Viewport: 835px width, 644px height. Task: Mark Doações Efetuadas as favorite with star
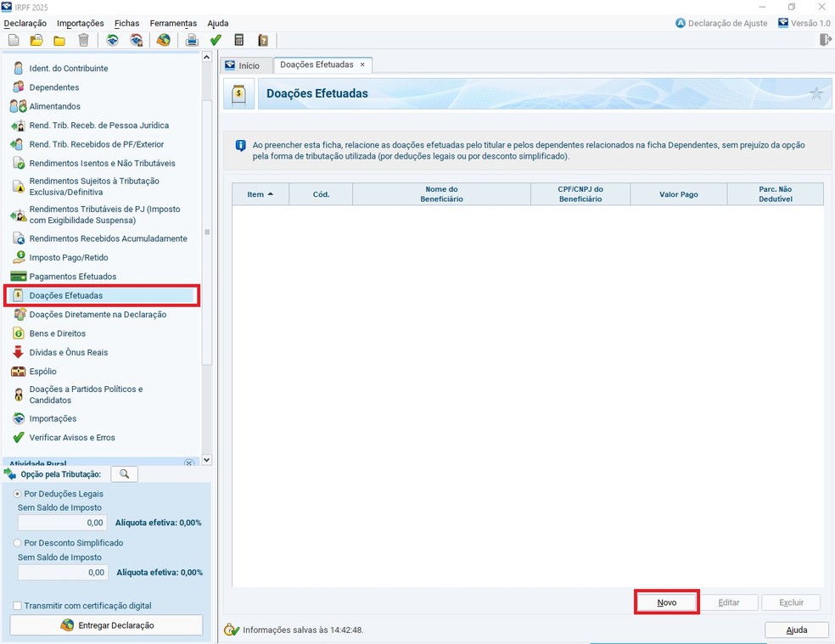pos(816,93)
